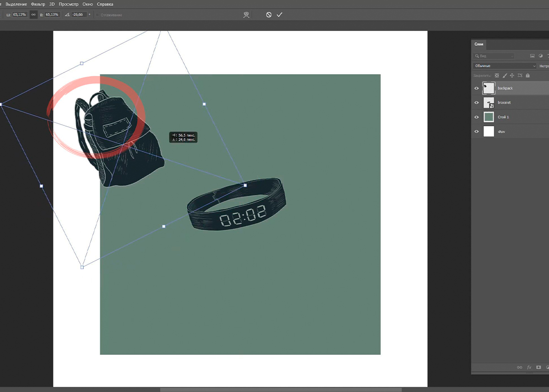Toggle the Сглаживание checkbox
This screenshot has width=549, height=392.
click(97, 15)
